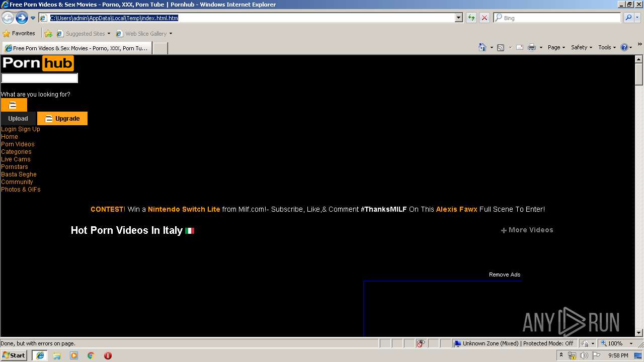Click the Sign Up link
This screenshot has height=362, width=644.
pos(29,129)
